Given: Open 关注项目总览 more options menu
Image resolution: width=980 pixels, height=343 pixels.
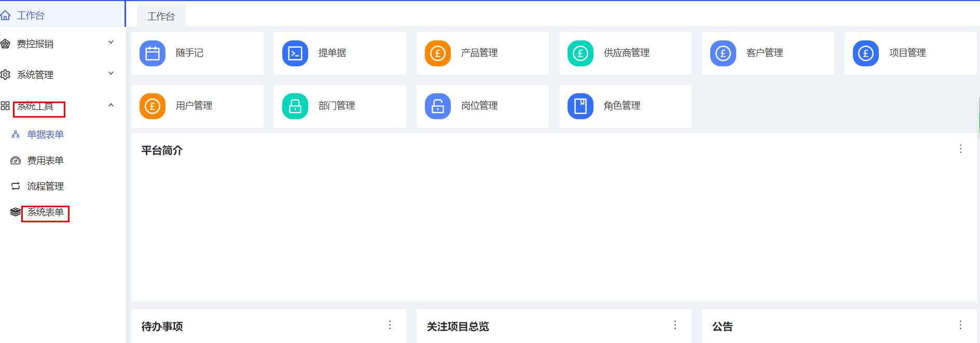Looking at the screenshot, I should point(675,325).
